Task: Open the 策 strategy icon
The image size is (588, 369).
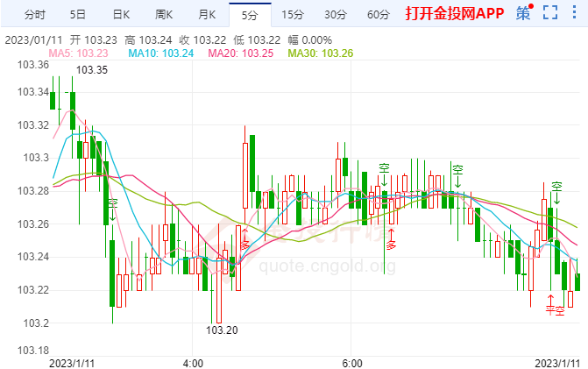Action: coord(524,13)
